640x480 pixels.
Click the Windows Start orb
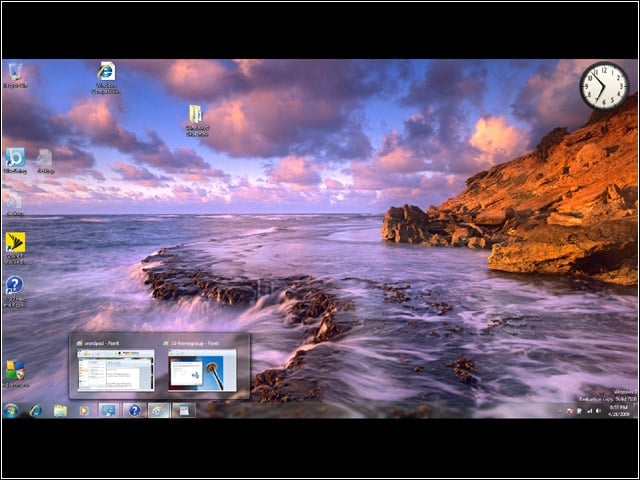tap(11, 411)
